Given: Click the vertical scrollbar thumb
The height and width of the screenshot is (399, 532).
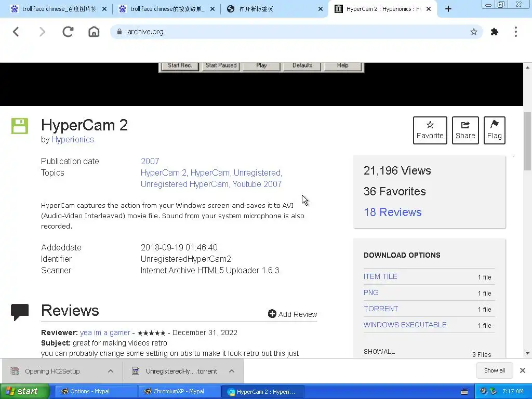Looking at the screenshot, I should tap(527, 141).
